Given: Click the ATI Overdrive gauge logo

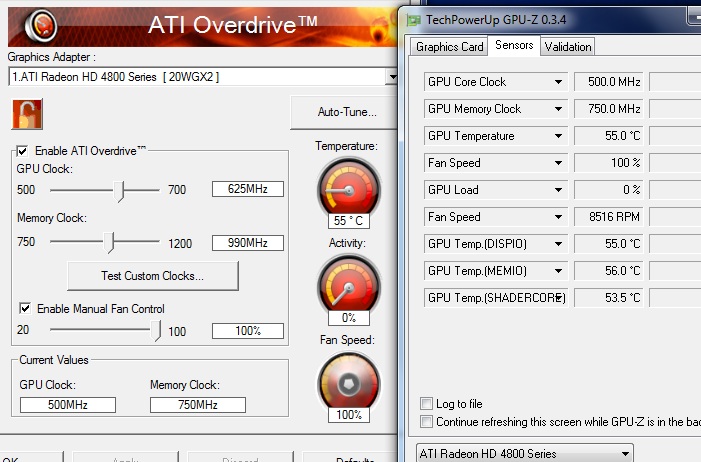Looking at the screenshot, I should [x=41, y=25].
